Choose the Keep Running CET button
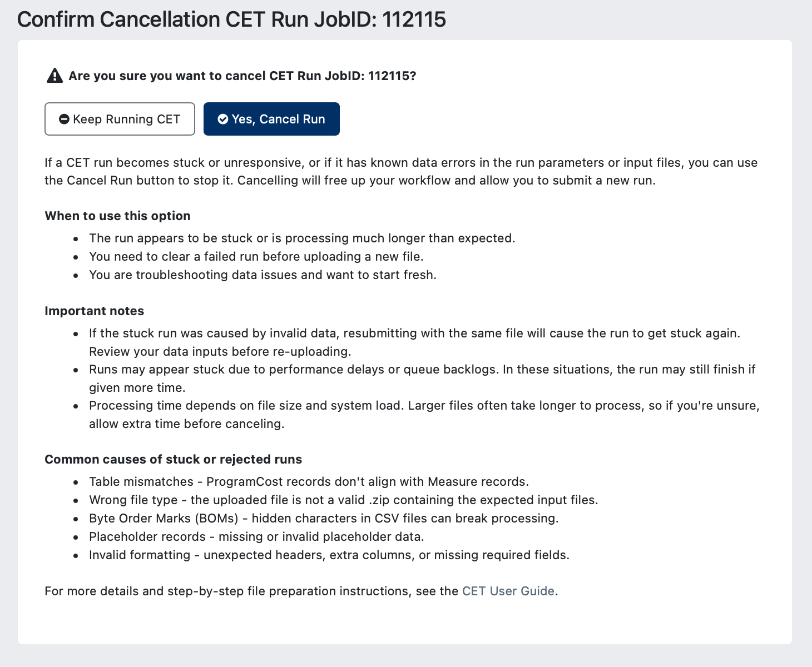 pos(120,119)
